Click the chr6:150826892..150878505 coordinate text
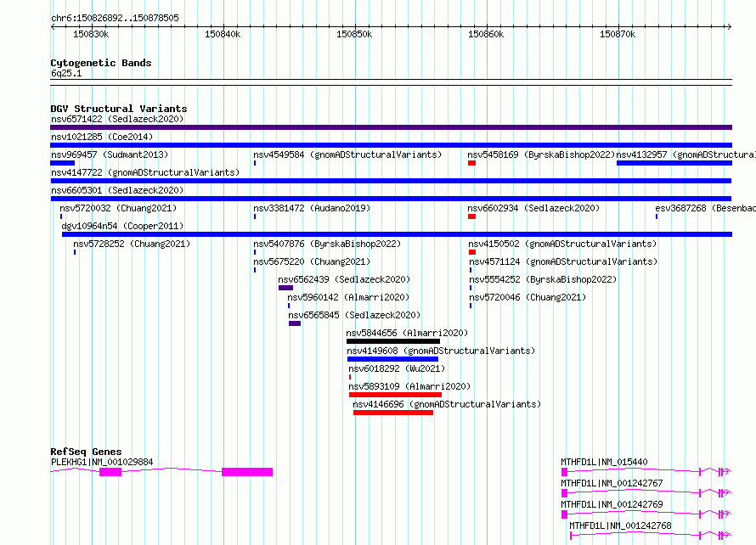This screenshot has height=545, width=756. point(115,19)
